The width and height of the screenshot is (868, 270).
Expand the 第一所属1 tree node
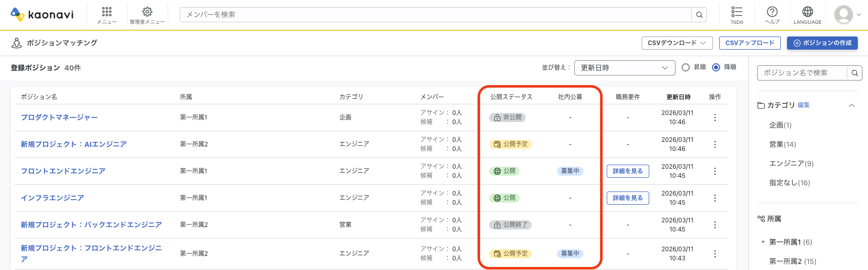(763, 242)
